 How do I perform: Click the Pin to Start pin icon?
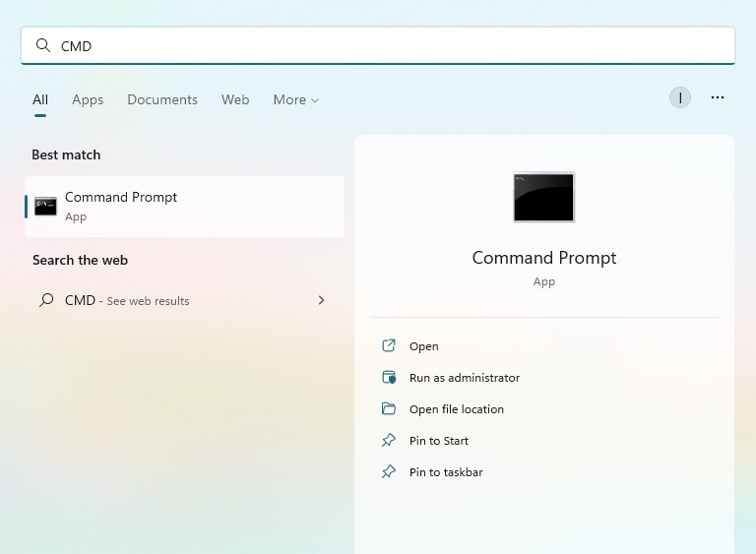[x=389, y=440]
